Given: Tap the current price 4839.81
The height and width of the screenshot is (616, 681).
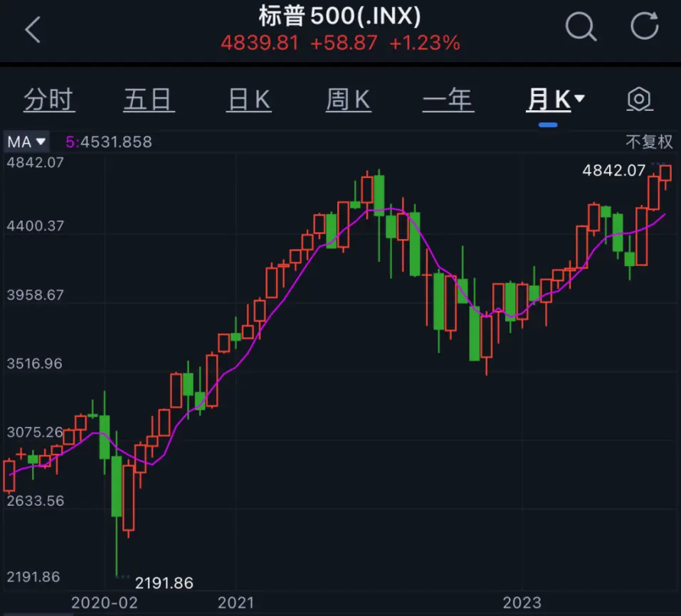Looking at the screenshot, I should coord(259,43).
